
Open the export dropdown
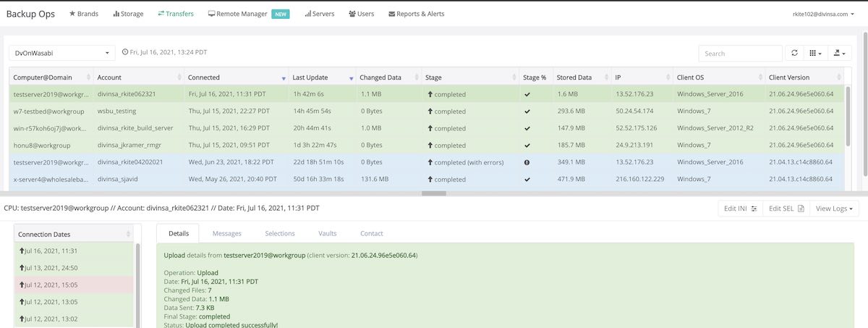tap(839, 53)
